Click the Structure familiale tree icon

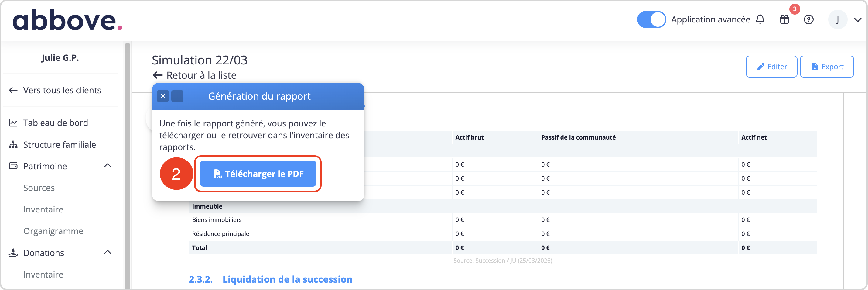click(13, 145)
